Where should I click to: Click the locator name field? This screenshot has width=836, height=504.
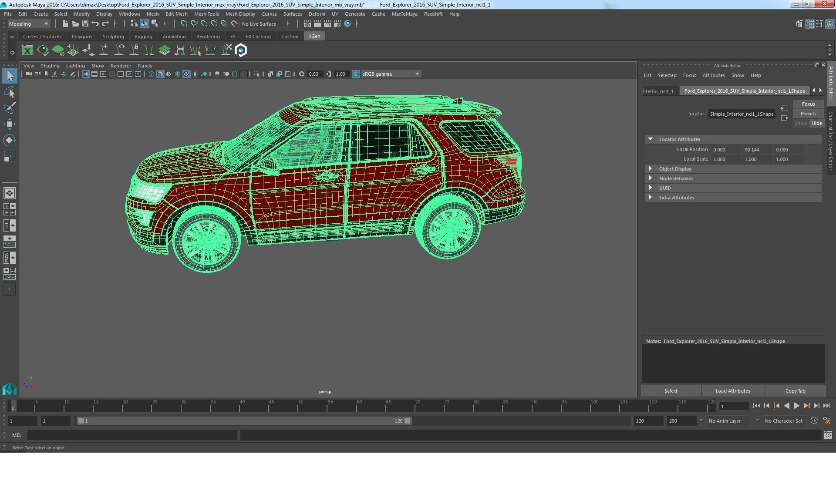(742, 114)
